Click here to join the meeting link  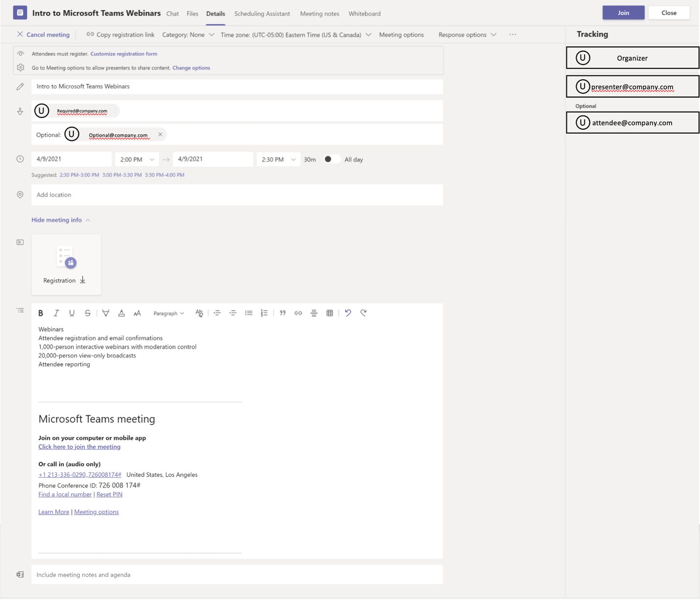click(x=79, y=447)
